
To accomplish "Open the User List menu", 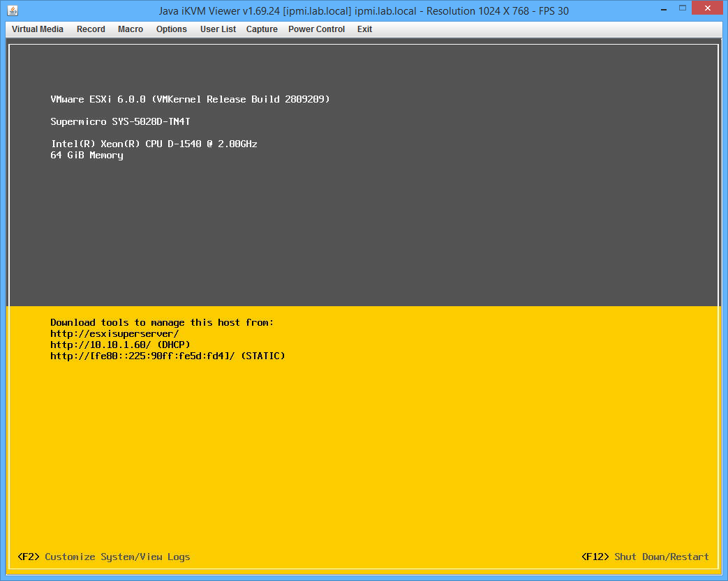I will pos(218,29).
